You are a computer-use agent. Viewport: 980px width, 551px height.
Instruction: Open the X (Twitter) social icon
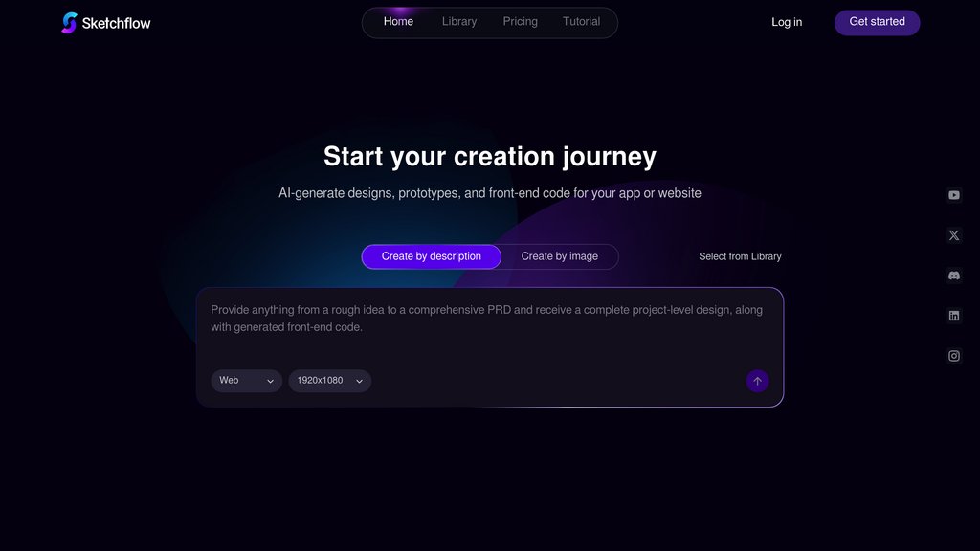click(x=954, y=235)
